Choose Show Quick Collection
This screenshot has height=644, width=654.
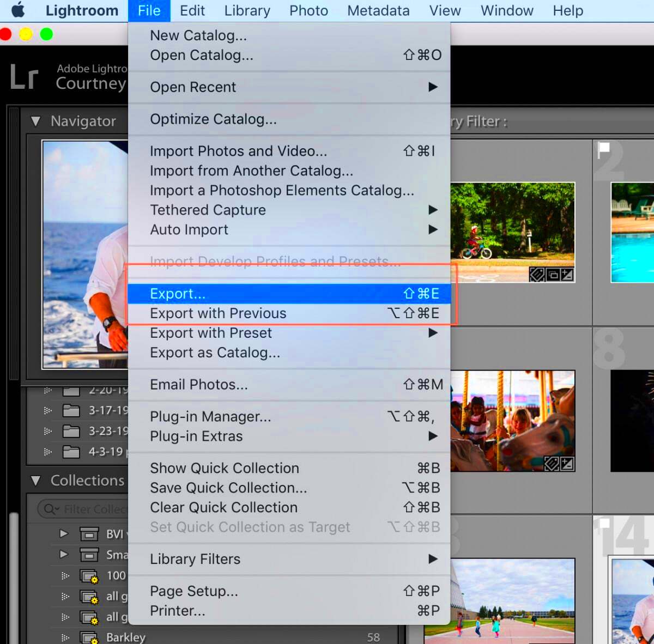pos(289,468)
